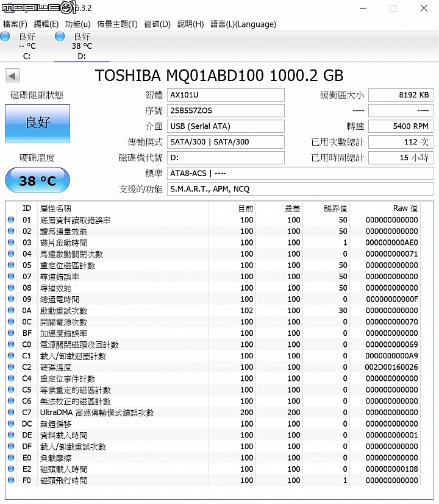Click the 目前 column header
Viewport: 439px width, 504px height.
pyautogui.click(x=232, y=208)
